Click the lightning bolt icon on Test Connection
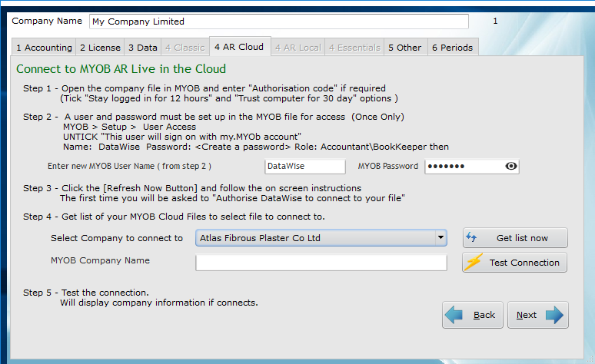The height and width of the screenshot is (364, 595). coord(474,262)
